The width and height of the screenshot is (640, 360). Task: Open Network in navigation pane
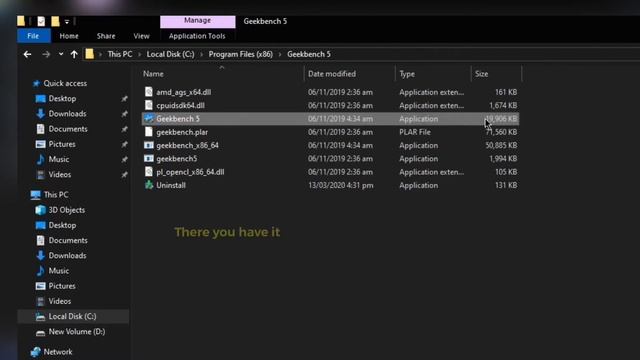click(x=58, y=351)
